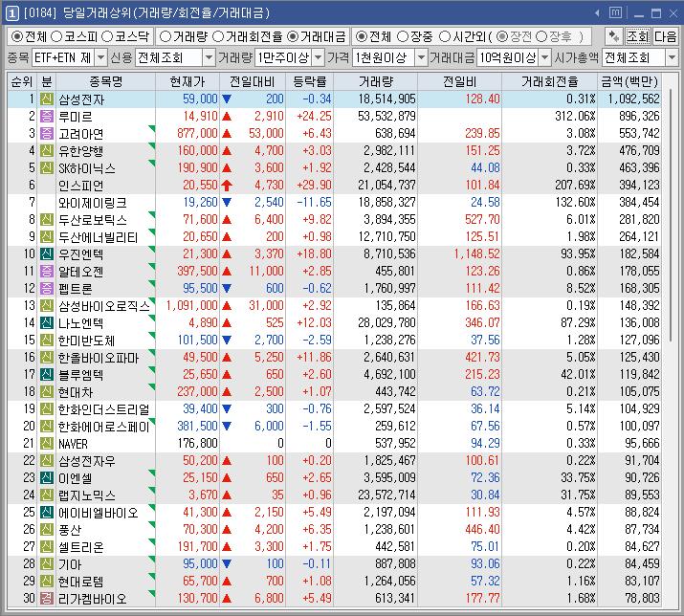Select the 코스피 radio button
This screenshot has height=616, width=684.
[56, 36]
